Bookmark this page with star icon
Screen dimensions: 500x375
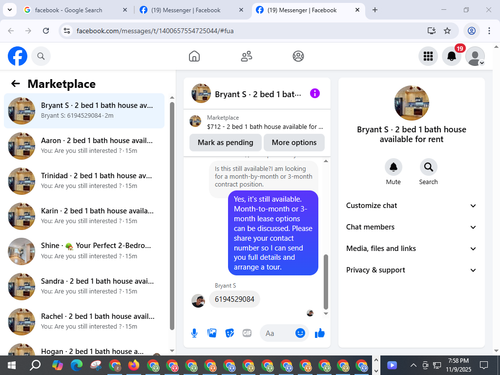pyautogui.click(x=447, y=31)
